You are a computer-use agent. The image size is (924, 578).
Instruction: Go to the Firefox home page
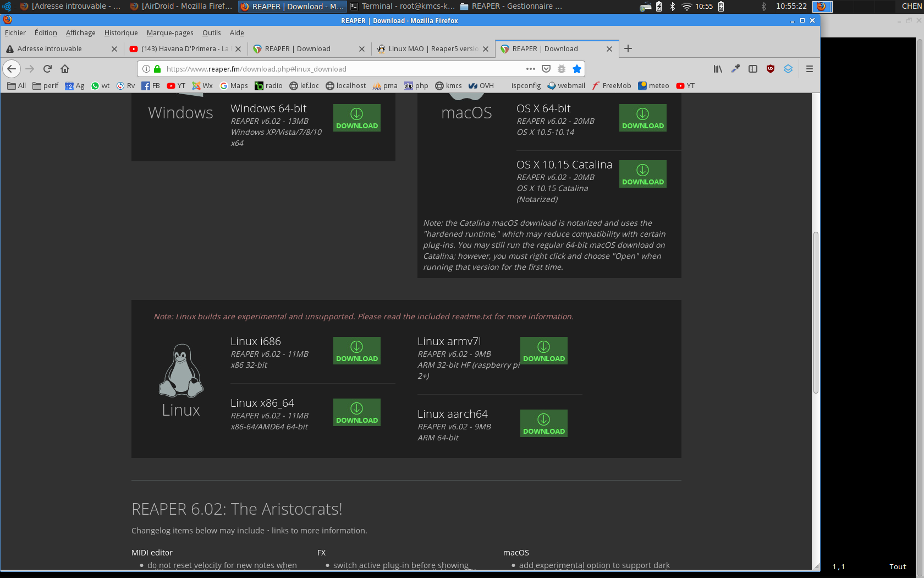point(65,69)
